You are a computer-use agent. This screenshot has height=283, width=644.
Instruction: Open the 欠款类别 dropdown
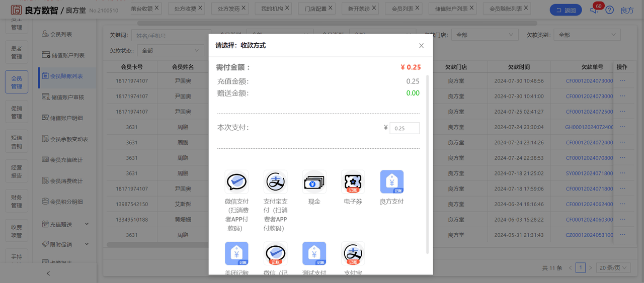click(587, 35)
